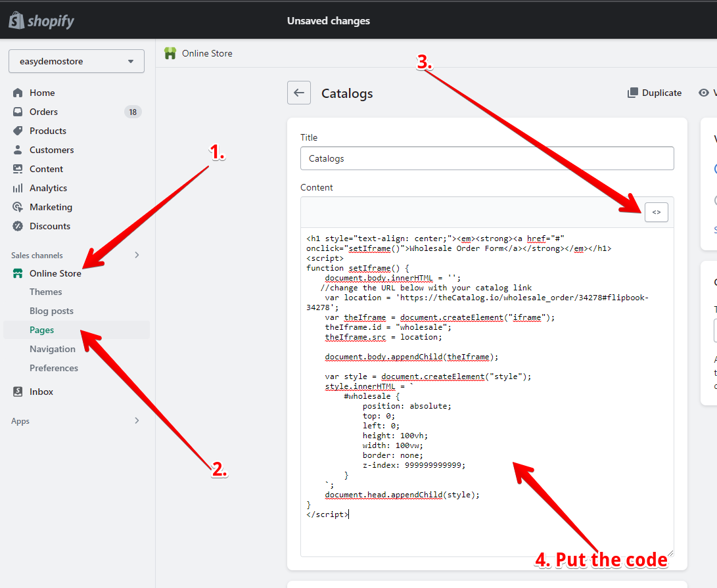The image size is (717, 588).
Task: Click the Title input field with Catalogs
Action: pyautogui.click(x=487, y=158)
